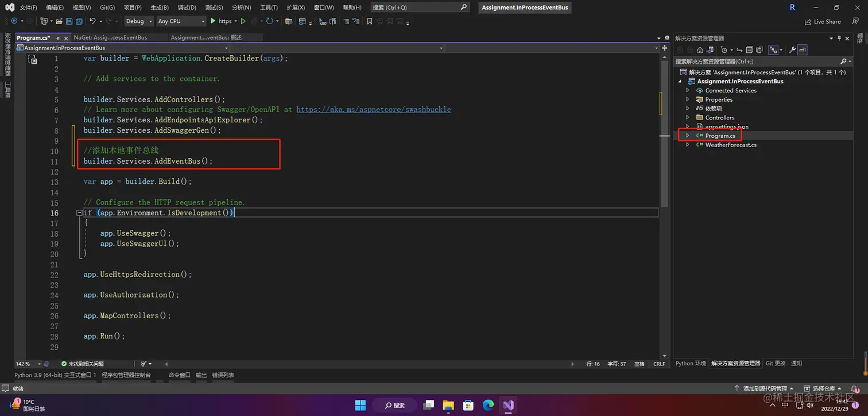Image resolution: width=868 pixels, height=416 pixels.
Task: Click the Live Share button
Action: [x=823, y=21]
